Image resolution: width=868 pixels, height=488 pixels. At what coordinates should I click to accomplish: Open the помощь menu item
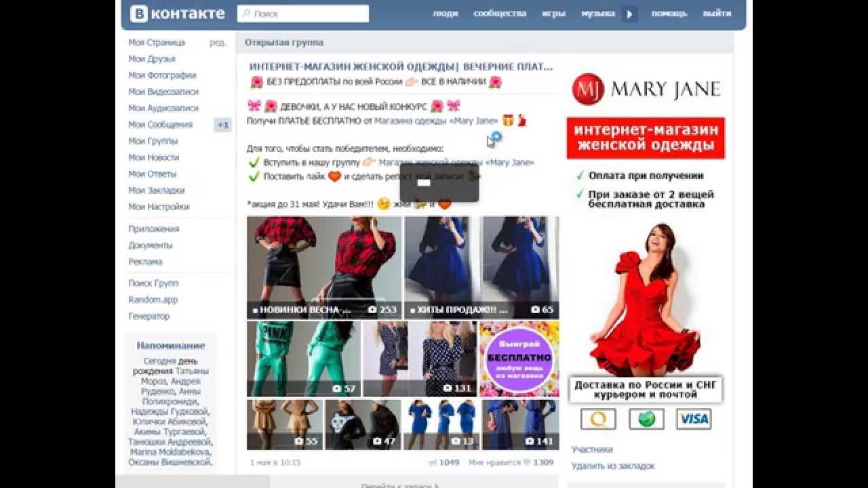tap(669, 14)
